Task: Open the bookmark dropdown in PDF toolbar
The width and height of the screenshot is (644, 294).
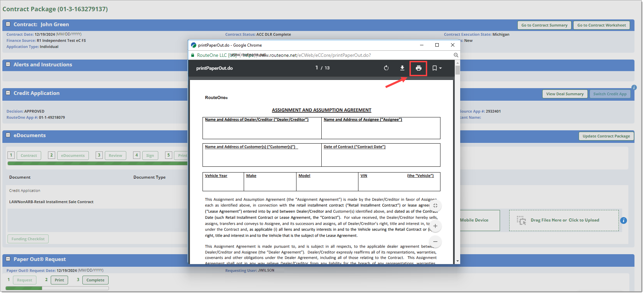Action: tap(437, 68)
